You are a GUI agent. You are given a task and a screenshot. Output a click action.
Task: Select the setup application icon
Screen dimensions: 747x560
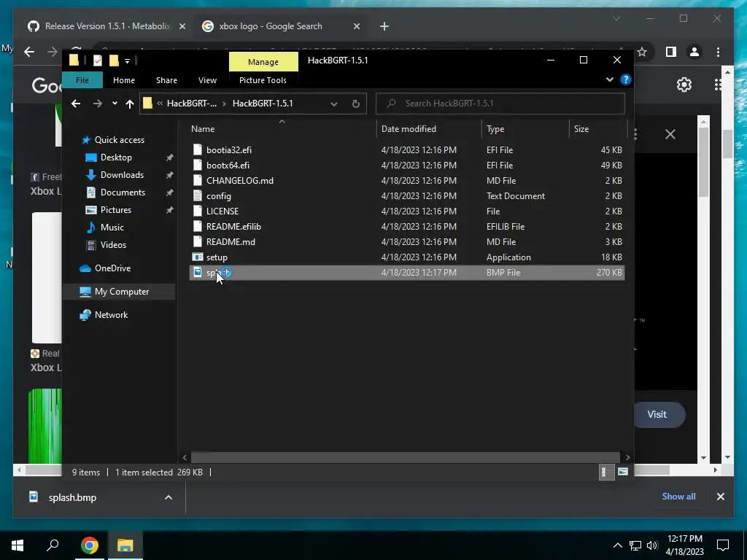[x=198, y=257]
